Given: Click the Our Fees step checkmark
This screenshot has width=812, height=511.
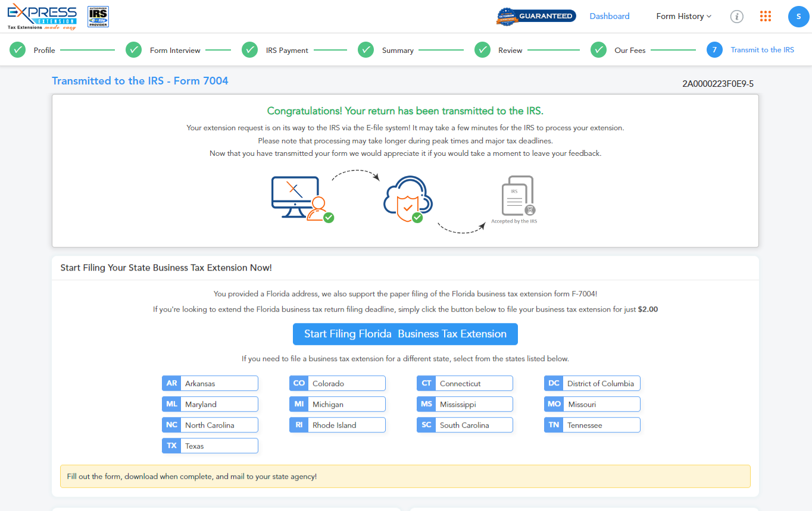Looking at the screenshot, I should point(598,50).
